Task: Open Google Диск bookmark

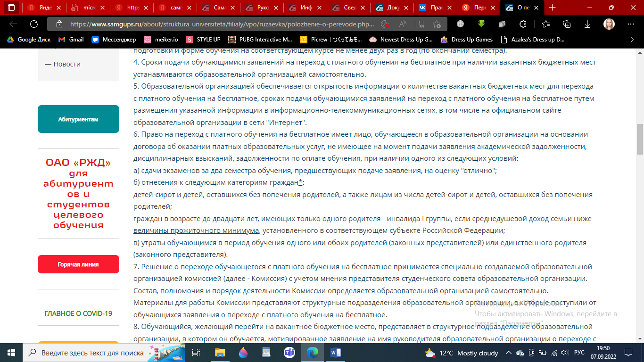Action: pos(29,40)
